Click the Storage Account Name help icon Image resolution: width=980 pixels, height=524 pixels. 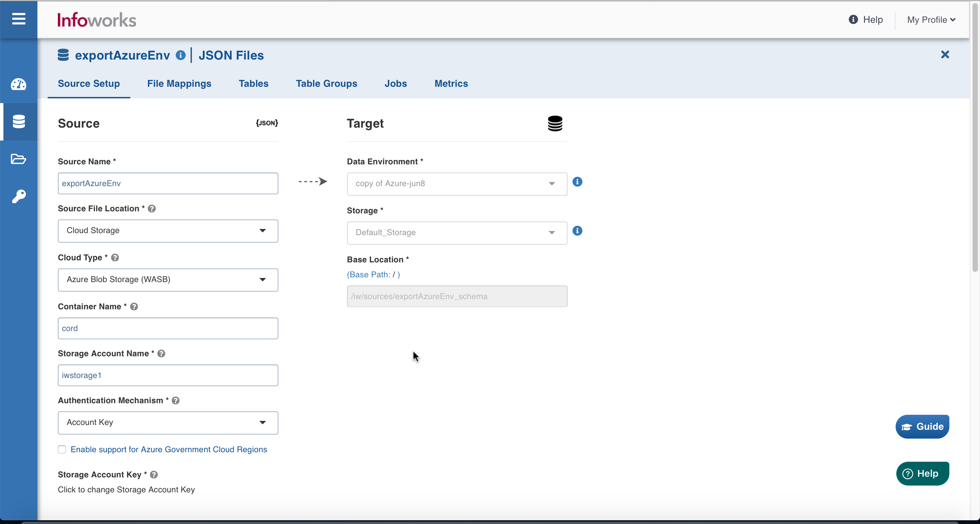[x=161, y=354]
